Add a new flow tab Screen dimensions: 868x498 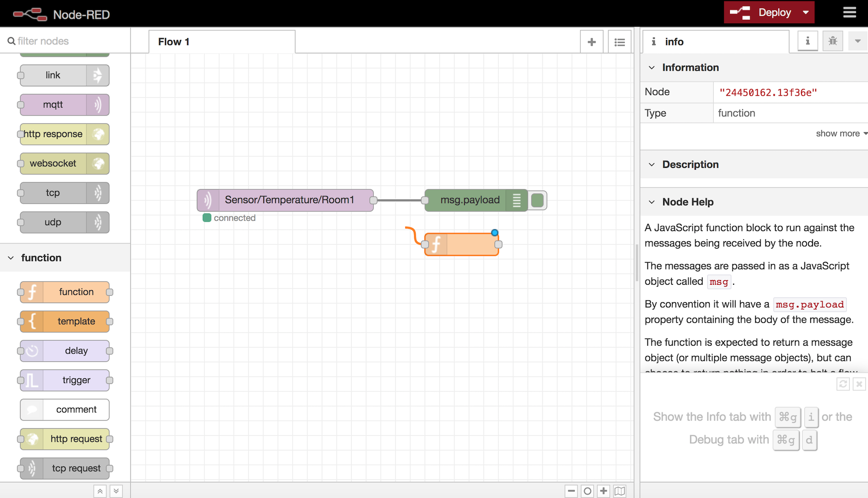tap(591, 42)
